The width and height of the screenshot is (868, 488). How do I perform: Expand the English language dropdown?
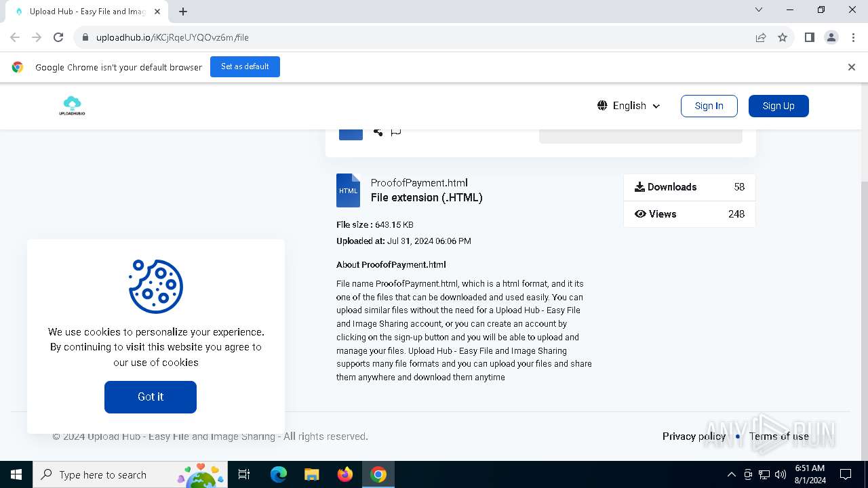[x=629, y=106]
